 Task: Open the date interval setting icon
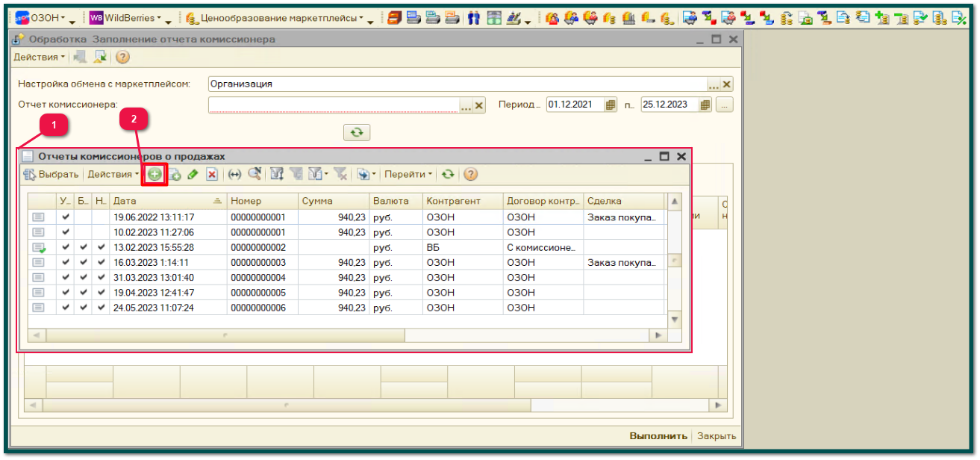[x=235, y=174]
